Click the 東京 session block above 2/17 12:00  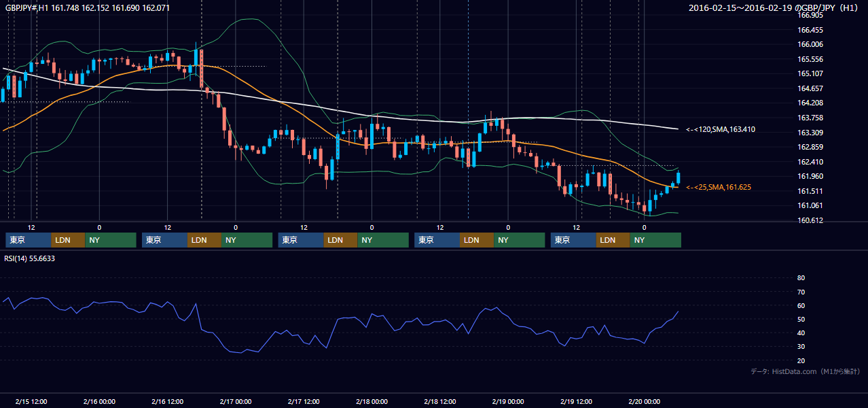(x=302, y=240)
